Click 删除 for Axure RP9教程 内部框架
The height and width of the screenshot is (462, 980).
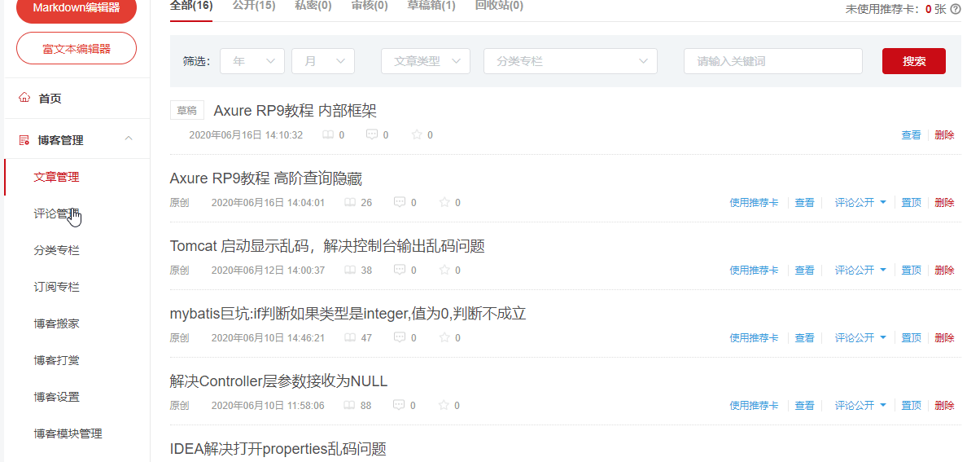click(x=945, y=135)
